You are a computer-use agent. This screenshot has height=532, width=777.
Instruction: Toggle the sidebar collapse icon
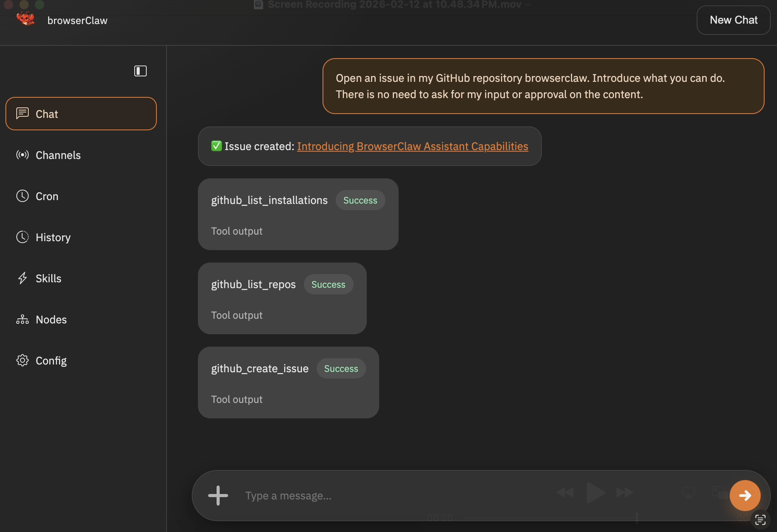(x=140, y=71)
